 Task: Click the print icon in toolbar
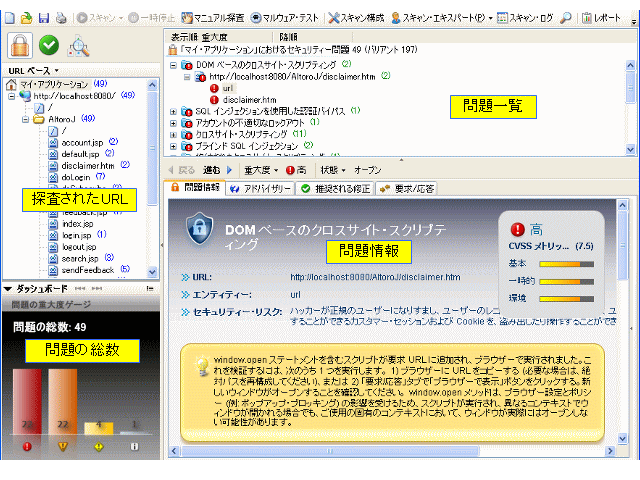click(x=60, y=18)
